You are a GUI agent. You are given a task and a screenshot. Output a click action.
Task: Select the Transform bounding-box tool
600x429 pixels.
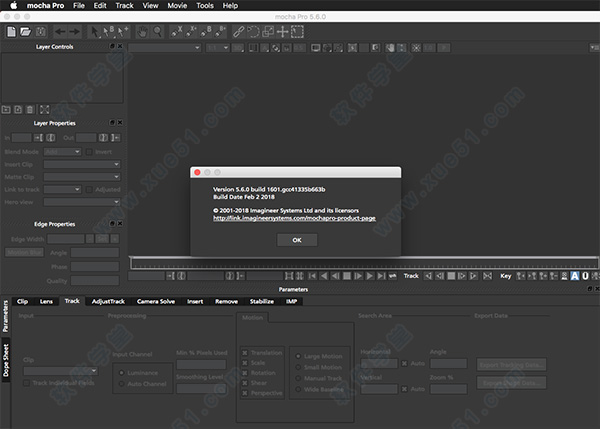tap(297, 32)
